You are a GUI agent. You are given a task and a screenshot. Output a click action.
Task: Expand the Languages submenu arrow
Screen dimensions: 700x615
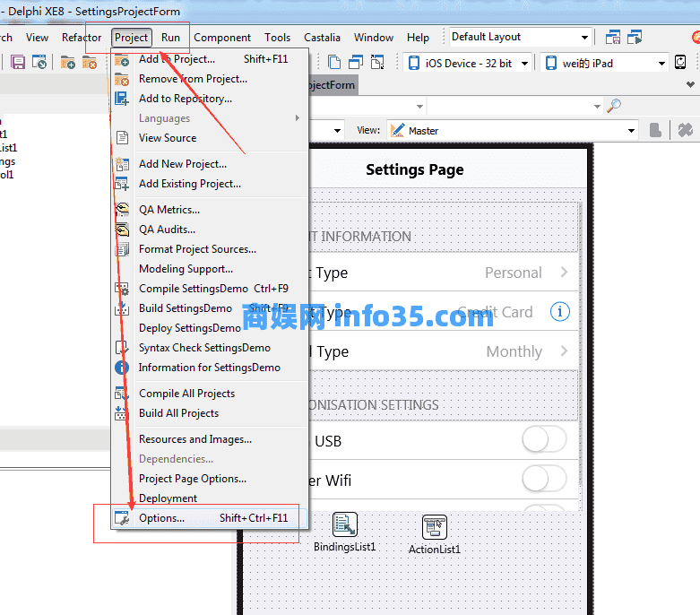pyautogui.click(x=297, y=118)
